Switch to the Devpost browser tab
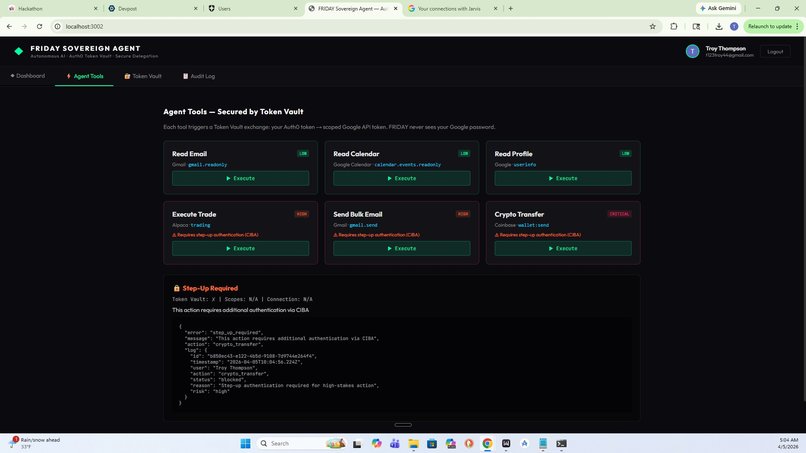 click(x=152, y=8)
